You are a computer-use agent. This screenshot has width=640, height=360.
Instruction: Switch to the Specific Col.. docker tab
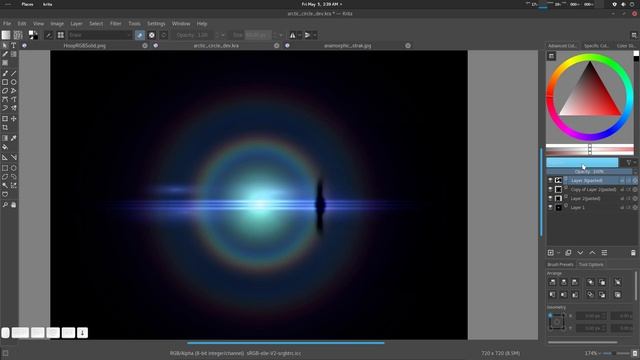point(596,46)
